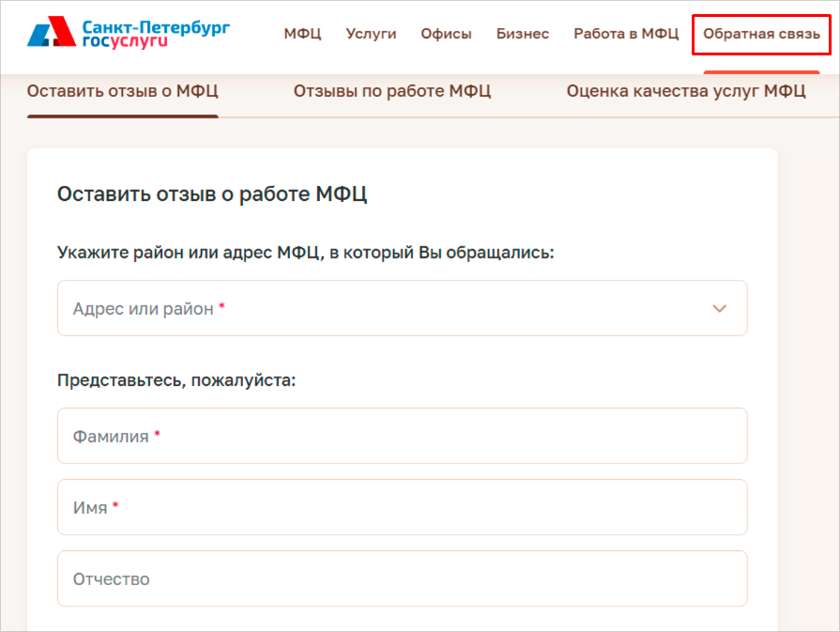
Task: Focus the Фамилия input field
Action: [402, 436]
